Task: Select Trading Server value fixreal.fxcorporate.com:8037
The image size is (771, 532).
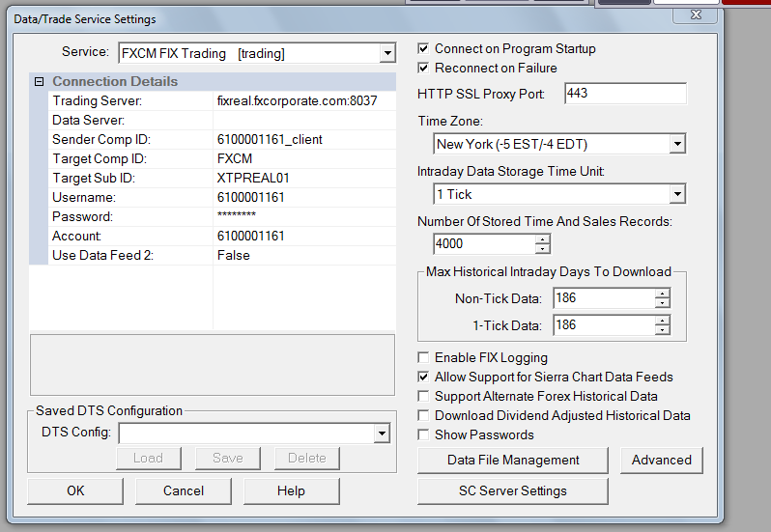Action: coord(304,100)
